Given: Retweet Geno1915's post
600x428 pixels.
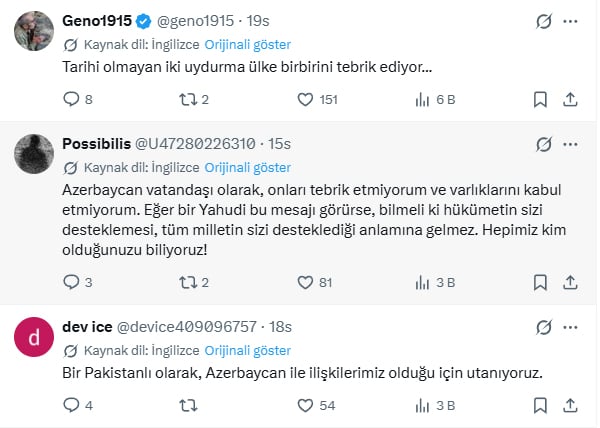Looking at the screenshot, I should pos(187,99).
